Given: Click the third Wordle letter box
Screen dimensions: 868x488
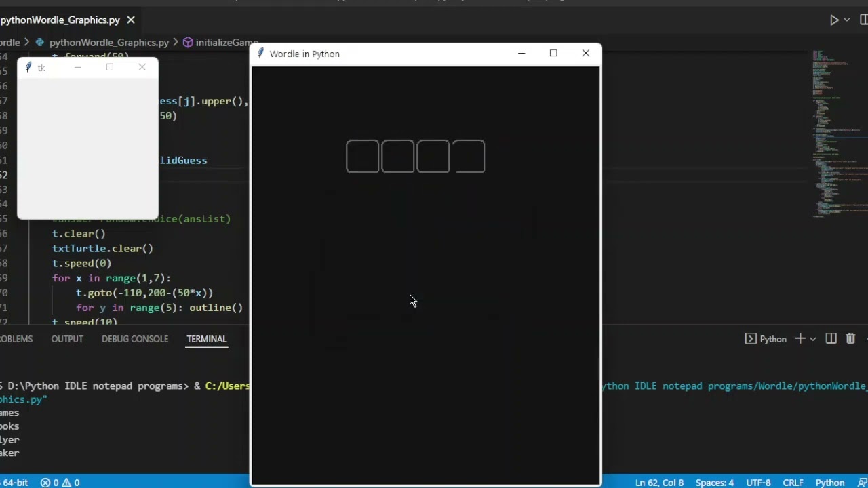Looking at the screenshot, I should [433, 157].
